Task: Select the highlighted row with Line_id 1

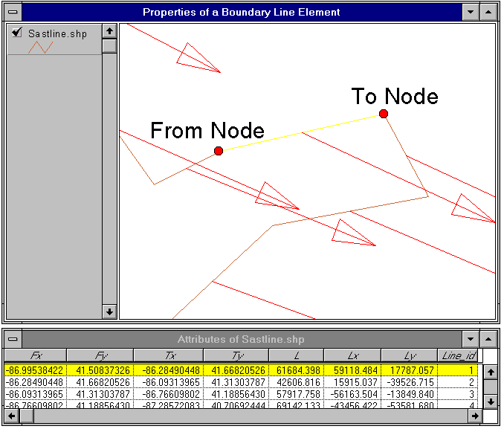Action: 238,370
